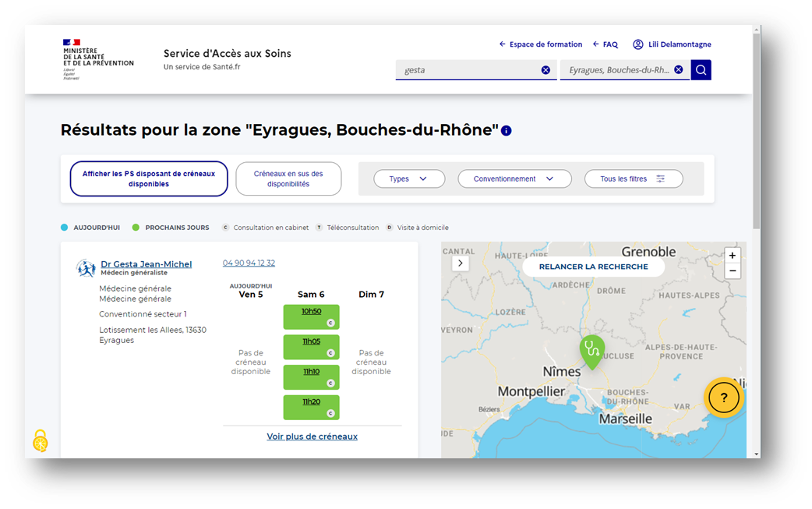Open Lili Delamontagne user account menu
The width and height of the screenshot is (812, 509).
[x=672, y=44]
